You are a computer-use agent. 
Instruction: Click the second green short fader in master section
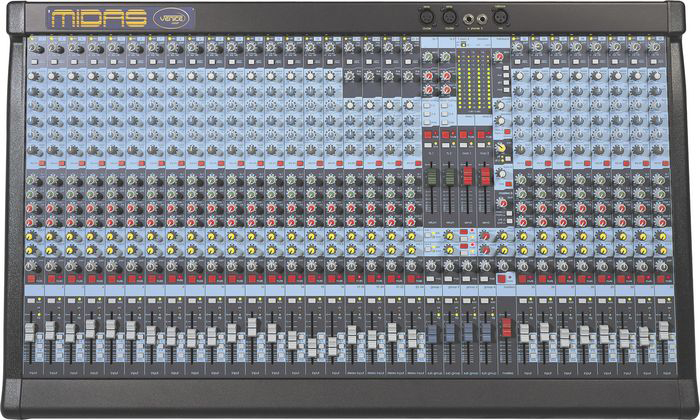pos(450,176)
